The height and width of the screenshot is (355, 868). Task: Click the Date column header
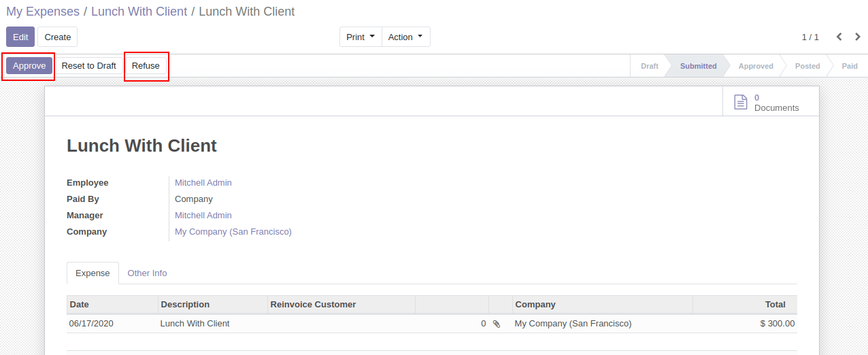tap(112, 305)
